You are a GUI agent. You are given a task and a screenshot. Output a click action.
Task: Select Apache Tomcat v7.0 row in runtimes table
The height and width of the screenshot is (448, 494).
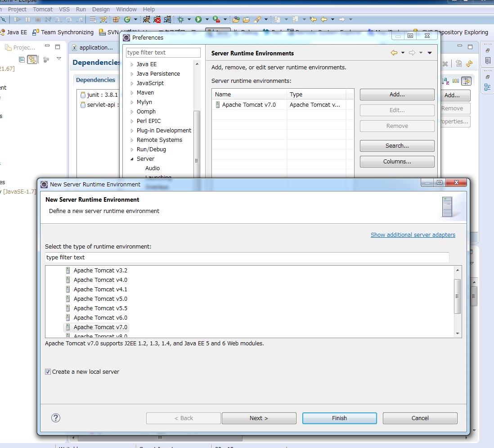[x=283, y=104]
